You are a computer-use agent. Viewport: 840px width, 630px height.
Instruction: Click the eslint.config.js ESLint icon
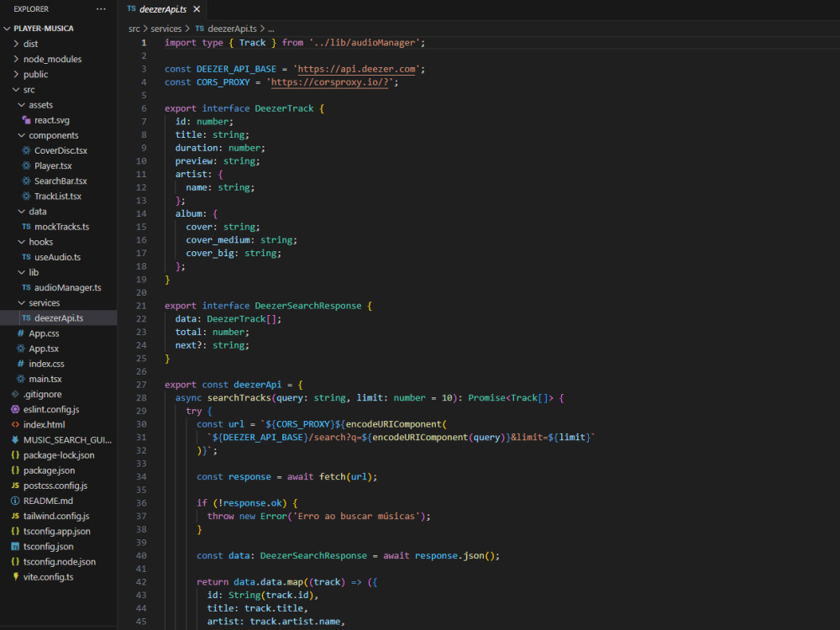(15, 409)
